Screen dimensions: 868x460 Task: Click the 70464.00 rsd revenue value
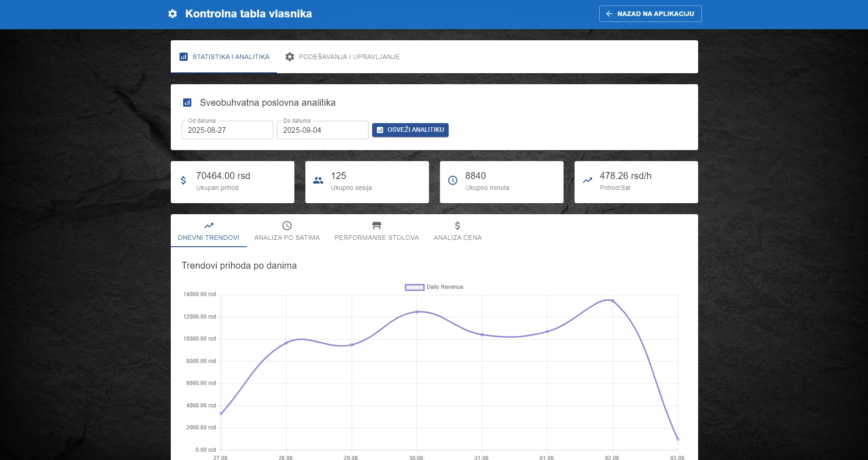[x=223, y=176]
